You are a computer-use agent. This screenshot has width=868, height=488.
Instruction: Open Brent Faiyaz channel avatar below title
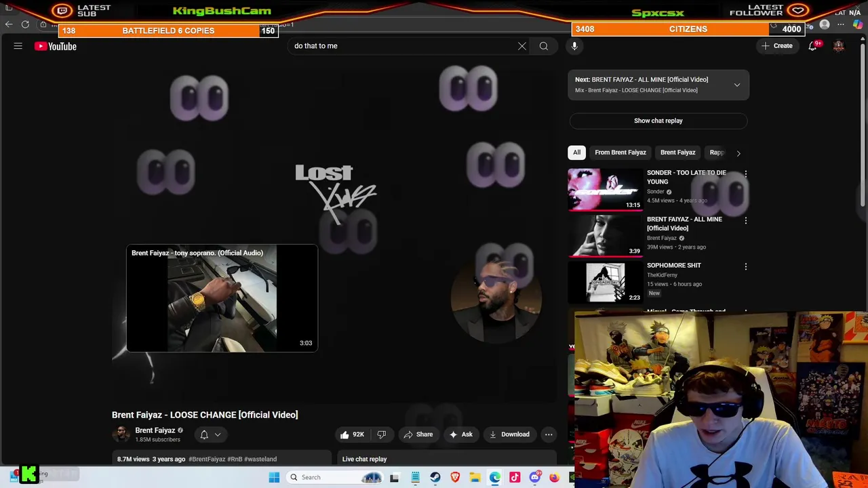coord(121,434)
